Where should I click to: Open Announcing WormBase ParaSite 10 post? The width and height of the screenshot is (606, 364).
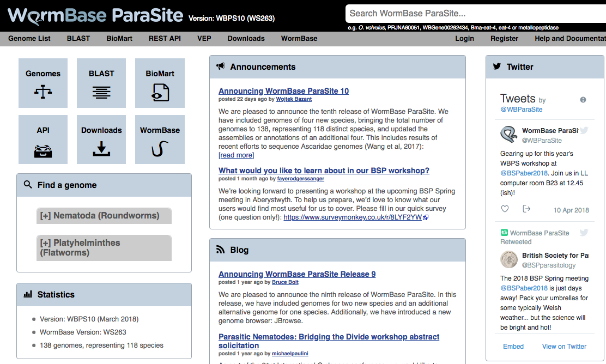[x=283, y=91]
